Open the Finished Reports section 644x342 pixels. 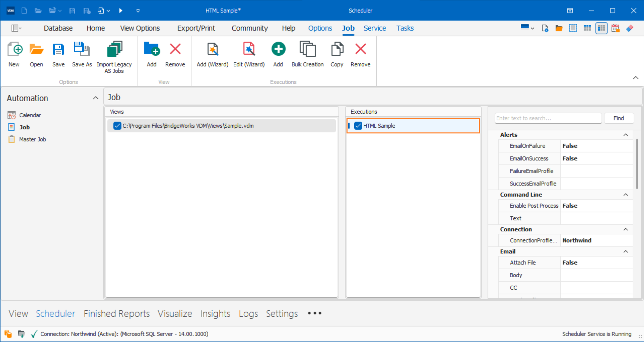(x=117, y=313)
